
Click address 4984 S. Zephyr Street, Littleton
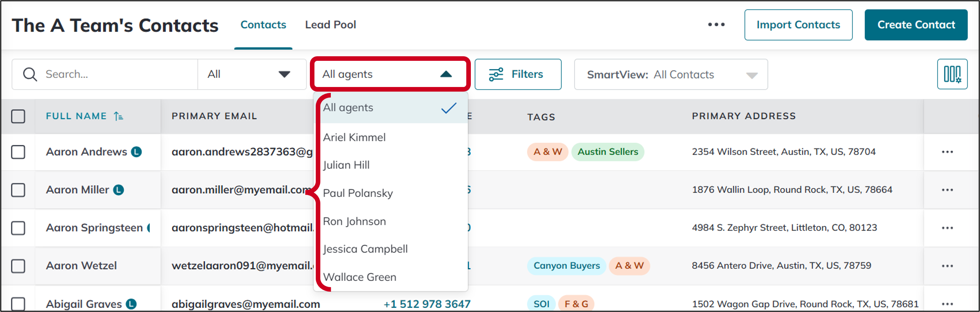coord(784,228)
